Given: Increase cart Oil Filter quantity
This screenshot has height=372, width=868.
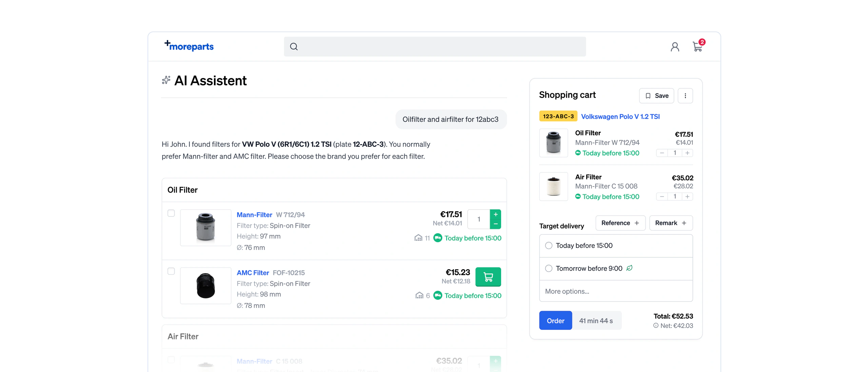Looking at the screenshot, I should pos(687,153).
